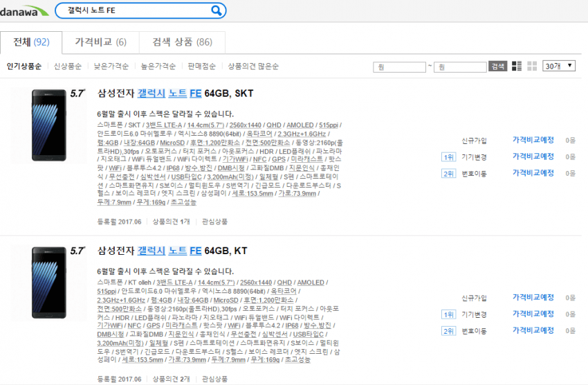The image size is (588, 385).
Task: Click 무게:169g spec in SKT item
Action: pos(151,202)
